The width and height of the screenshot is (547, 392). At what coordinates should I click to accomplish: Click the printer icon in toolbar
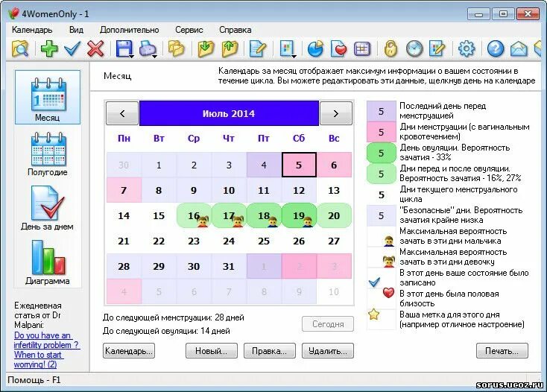pos(147,48)
